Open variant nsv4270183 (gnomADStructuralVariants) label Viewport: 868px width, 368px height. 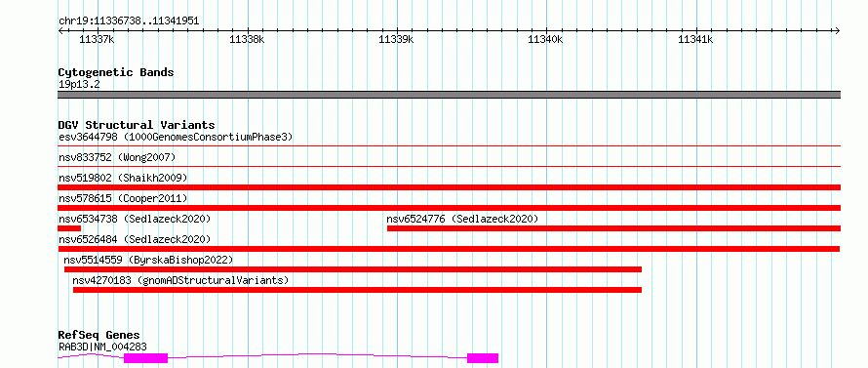coord(180,280)
